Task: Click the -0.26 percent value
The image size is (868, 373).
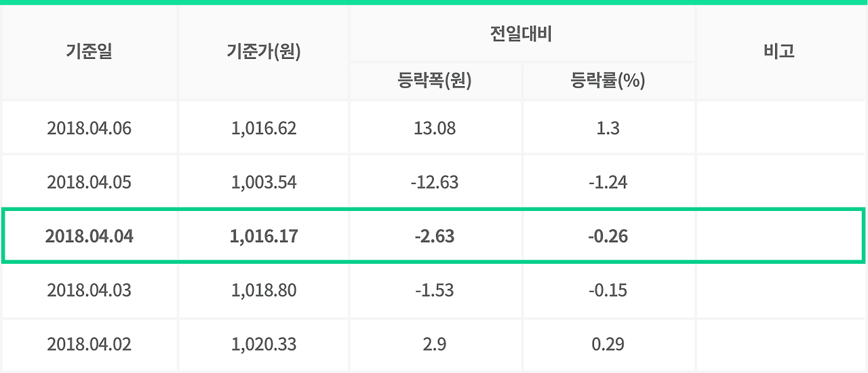Action: [x=608, y=237]
